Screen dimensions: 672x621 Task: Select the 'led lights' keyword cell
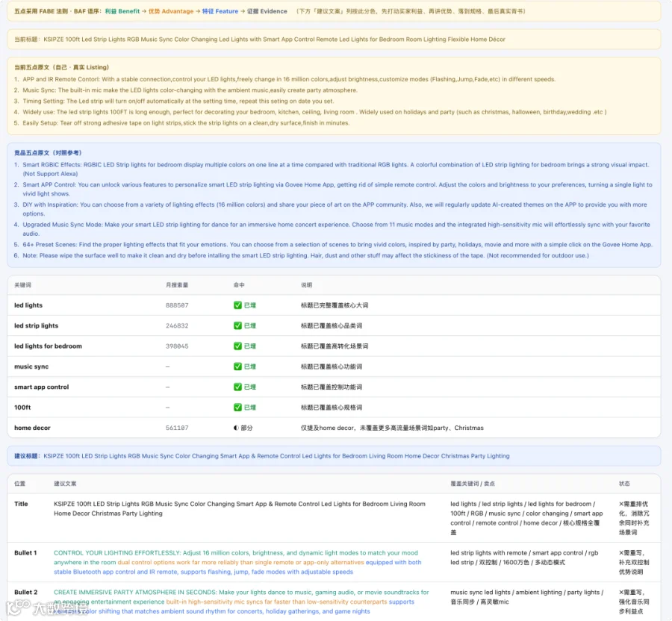[28, 305]
